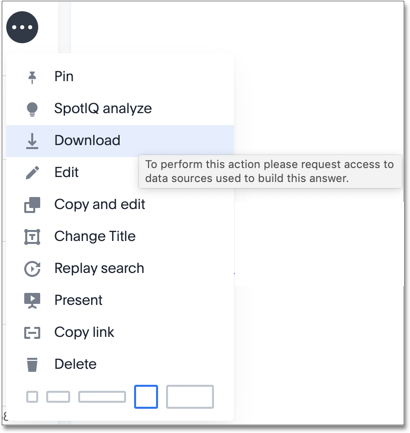Select the highlighted Download option
The height and width of the screenshot is (433, 410).
point(120,141)
